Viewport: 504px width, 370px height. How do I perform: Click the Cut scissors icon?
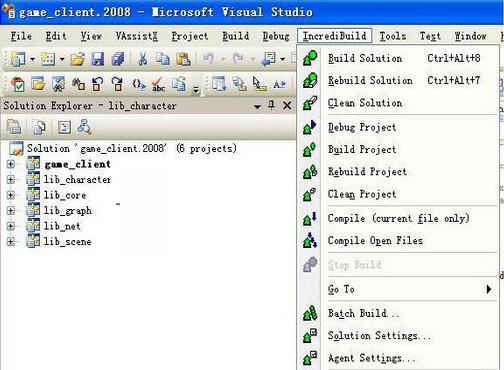pyautogui.click(x=143, y=59)
